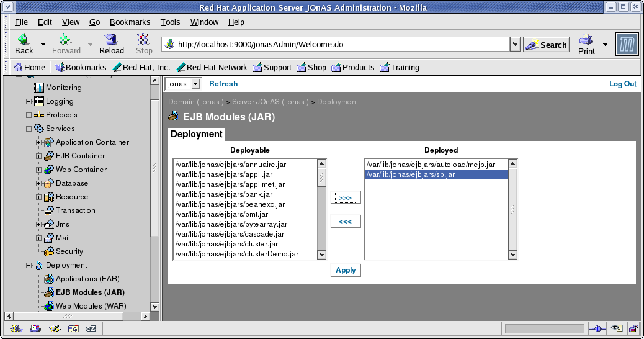Image resolution: width=644 pixels, height=339 pixels.
Task: Click the >>> deploy button
Action: pos(346,198)
